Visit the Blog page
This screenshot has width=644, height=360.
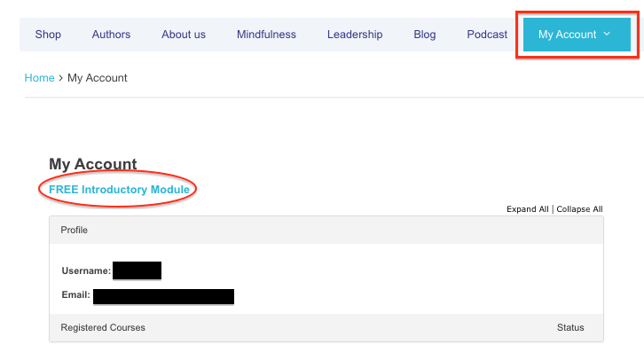[x=425, y=35]
